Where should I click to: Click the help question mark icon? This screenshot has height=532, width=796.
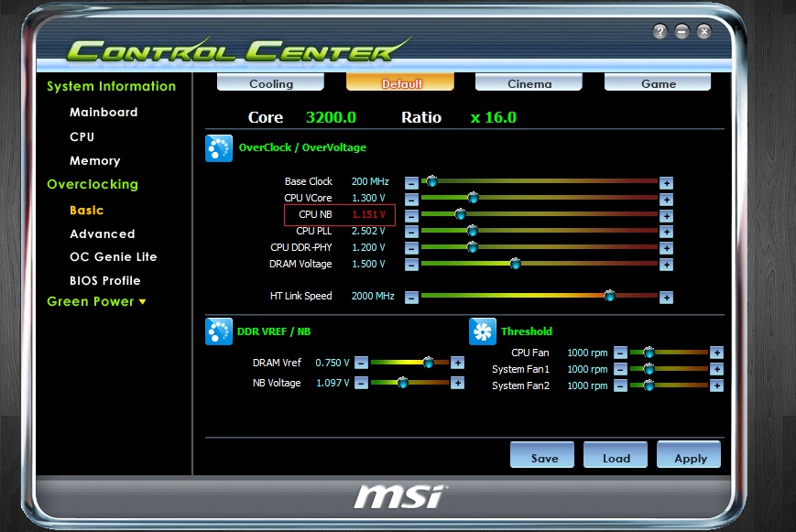660,31
